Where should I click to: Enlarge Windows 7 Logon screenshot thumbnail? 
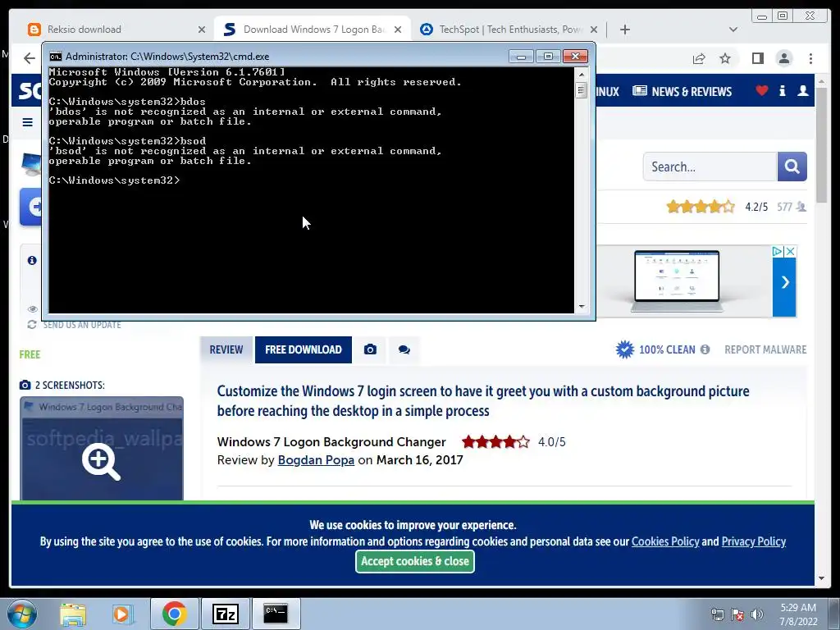point(101,449)
